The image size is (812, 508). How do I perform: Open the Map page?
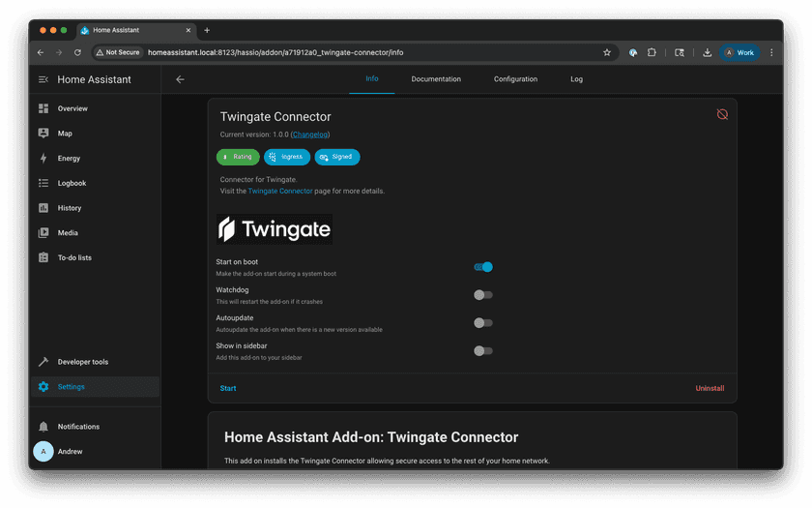click(65, 134)
